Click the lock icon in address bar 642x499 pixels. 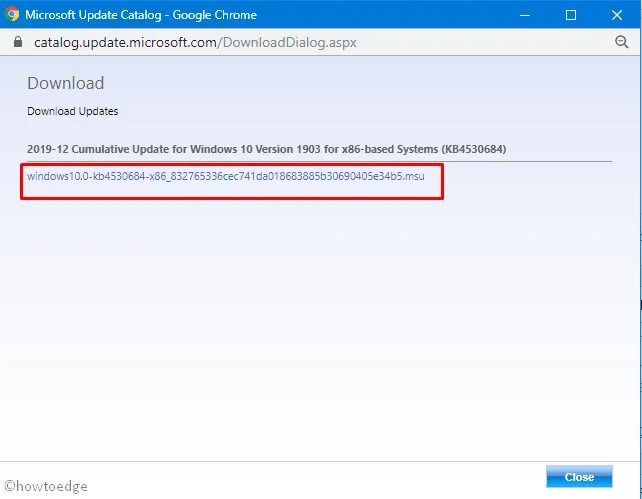18,42
